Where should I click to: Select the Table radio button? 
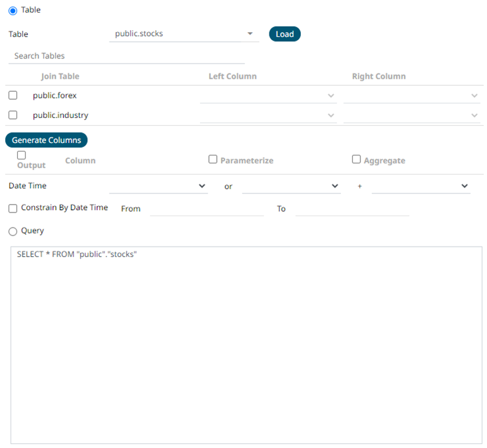coord(12,10)
